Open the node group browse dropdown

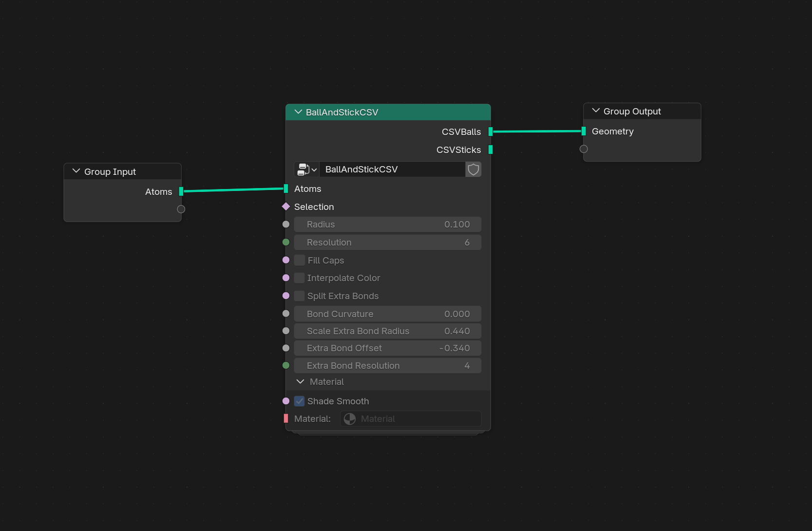[307, 170]
